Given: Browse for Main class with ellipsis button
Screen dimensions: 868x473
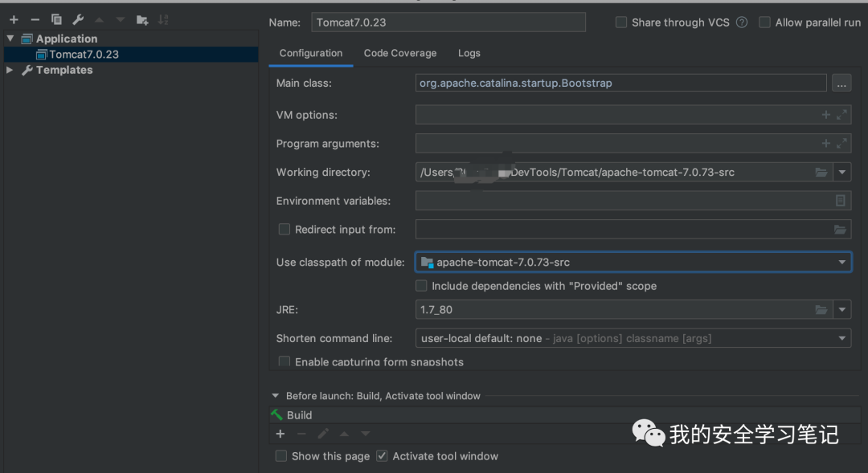Looking at the screenshot, I should [841, 83].
